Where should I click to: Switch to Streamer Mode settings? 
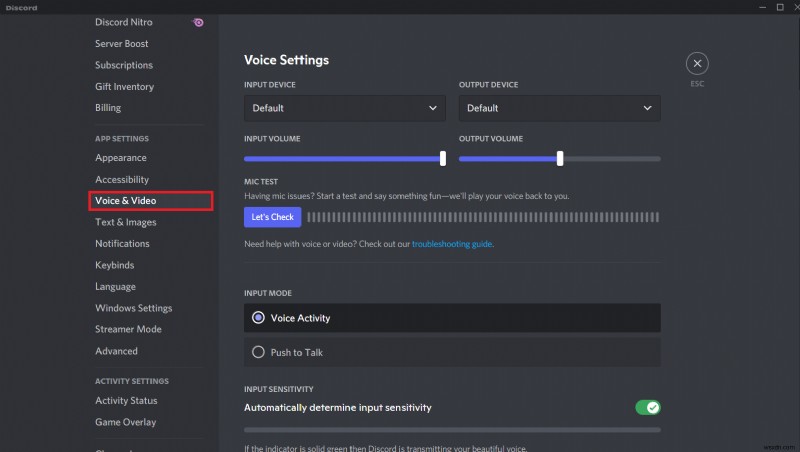tap(128, 329)
